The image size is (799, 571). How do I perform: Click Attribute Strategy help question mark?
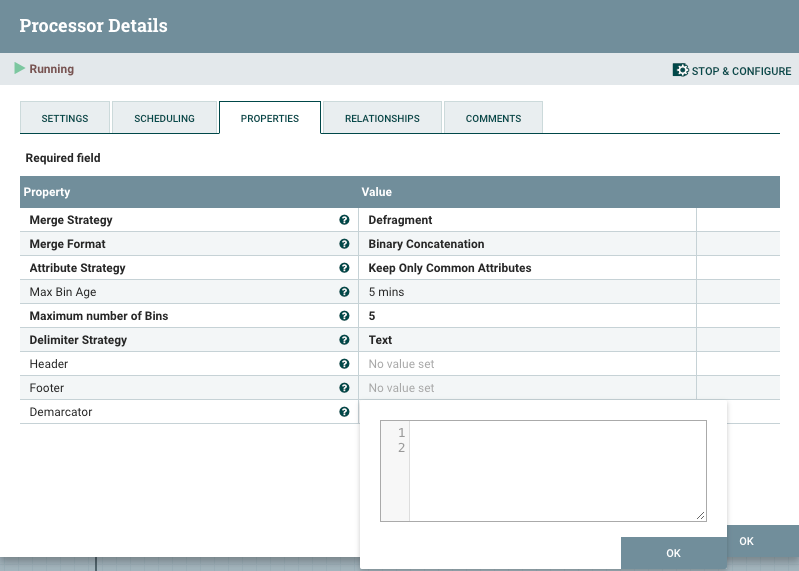point(344,268)
